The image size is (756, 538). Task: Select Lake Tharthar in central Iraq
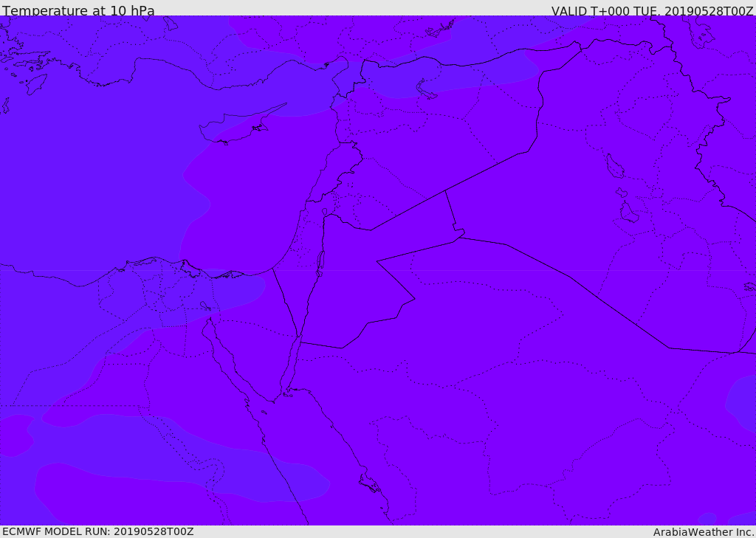click(x=615, y=166)
